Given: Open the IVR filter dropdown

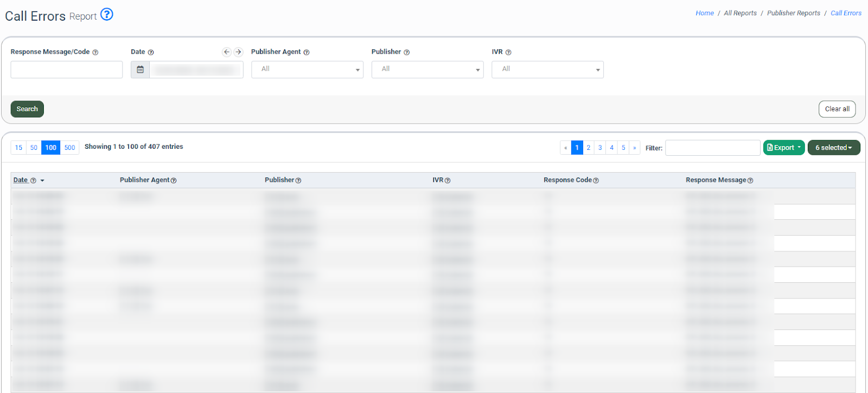Looking at the screenshot, I should coord(547,69).
